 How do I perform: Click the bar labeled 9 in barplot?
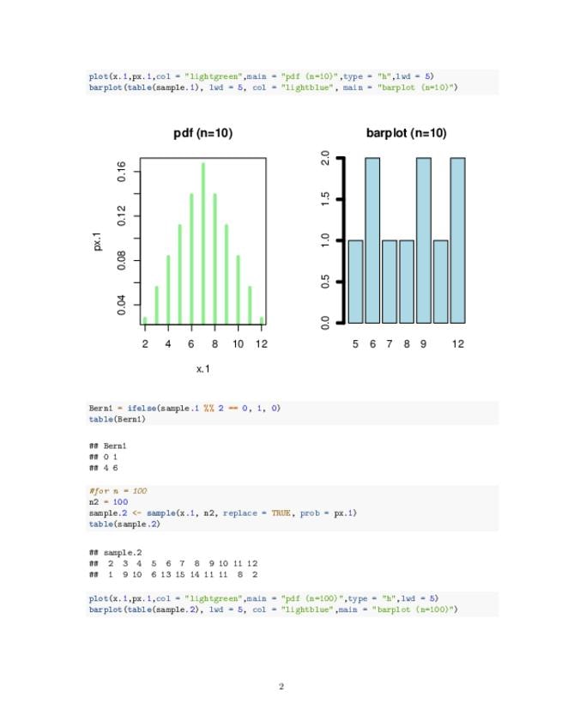pos(424,240)
